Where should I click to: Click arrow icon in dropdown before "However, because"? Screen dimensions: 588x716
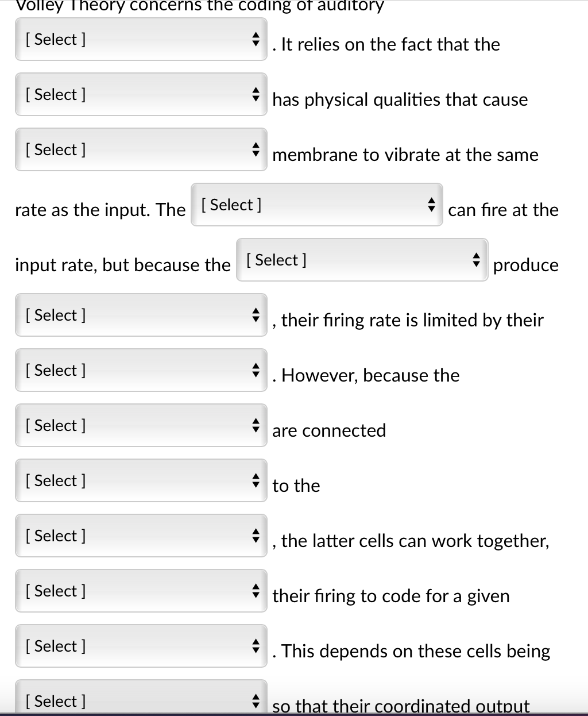256,371
